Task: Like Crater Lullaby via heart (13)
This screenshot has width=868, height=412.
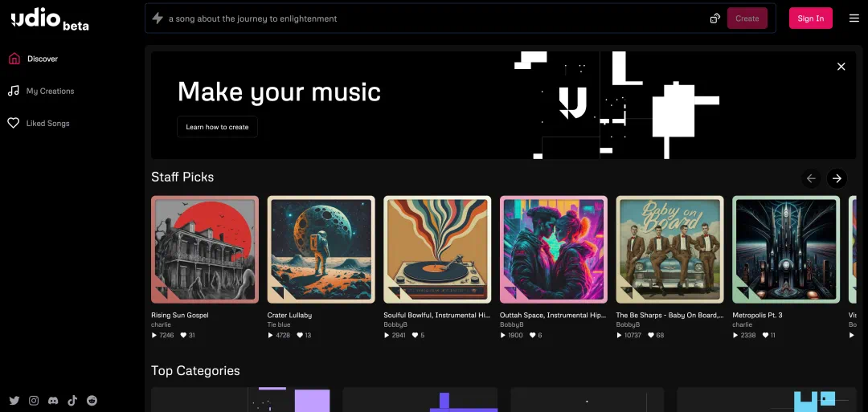Action: click(300, 335)
